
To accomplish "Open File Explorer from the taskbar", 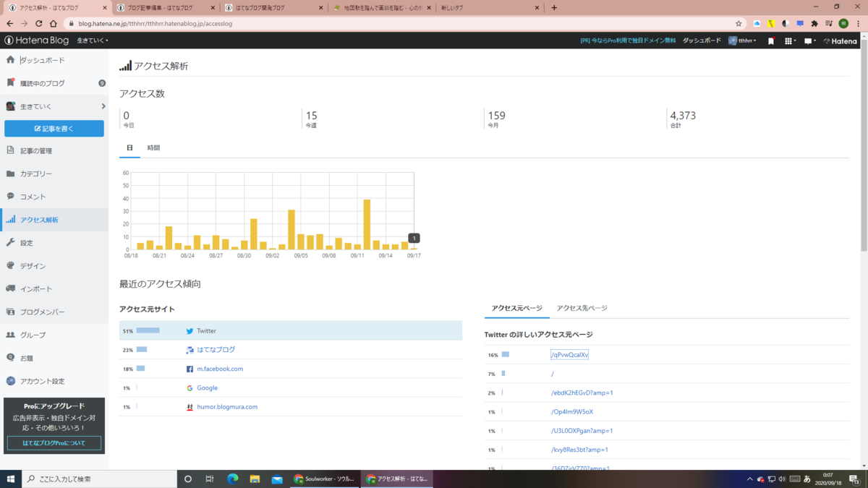I will click(255, 479).
